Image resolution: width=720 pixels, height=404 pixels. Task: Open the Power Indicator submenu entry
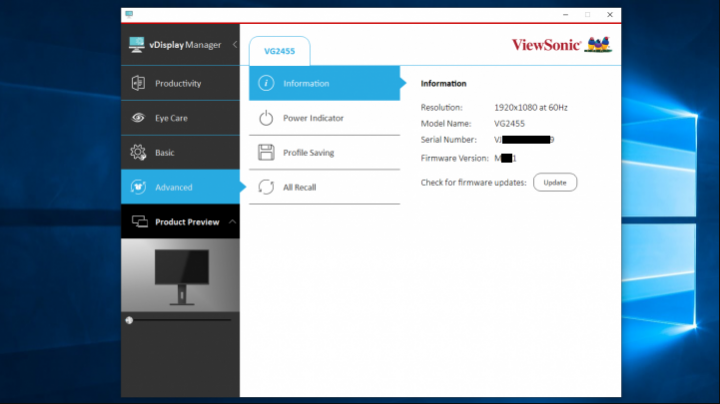click(325, 118)
